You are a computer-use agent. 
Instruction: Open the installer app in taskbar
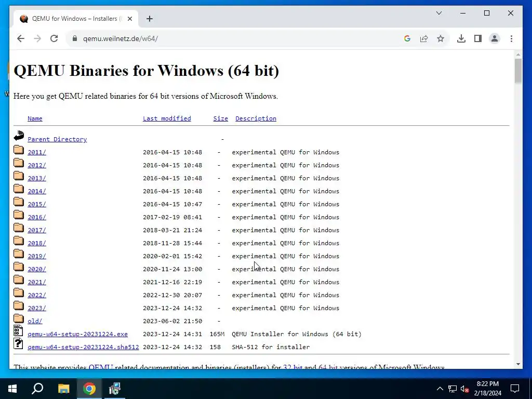coord(115,389)
